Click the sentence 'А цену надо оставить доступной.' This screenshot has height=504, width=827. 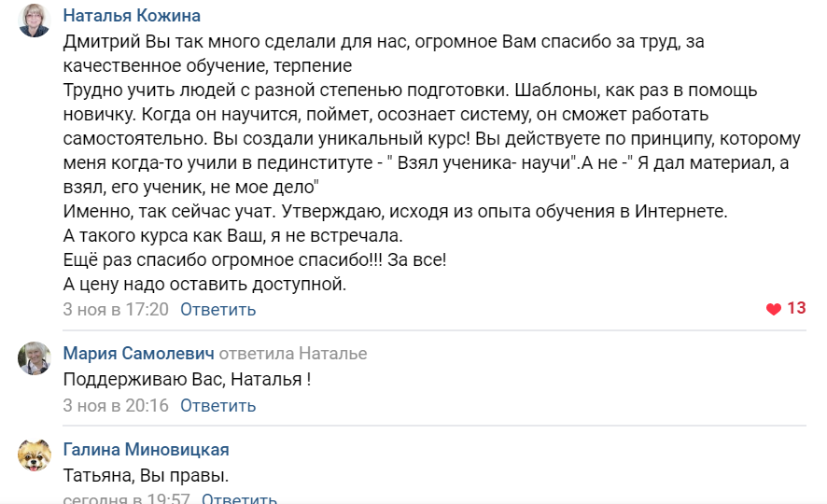[204, 284]
